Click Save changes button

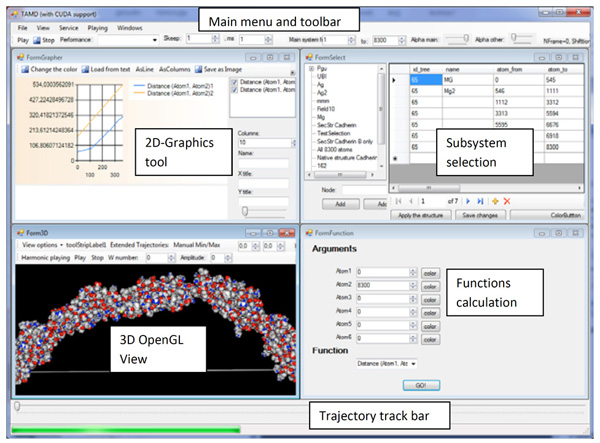(480, 215)
